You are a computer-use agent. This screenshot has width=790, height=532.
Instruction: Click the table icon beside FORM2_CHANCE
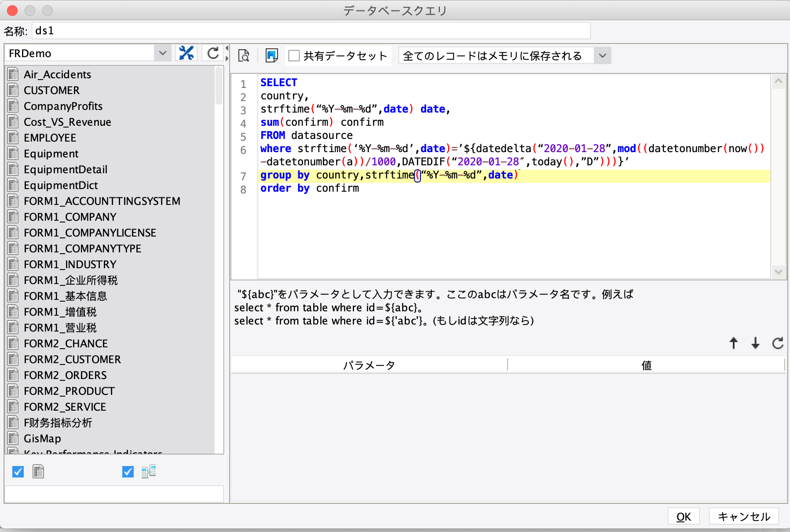coord(13,343)
